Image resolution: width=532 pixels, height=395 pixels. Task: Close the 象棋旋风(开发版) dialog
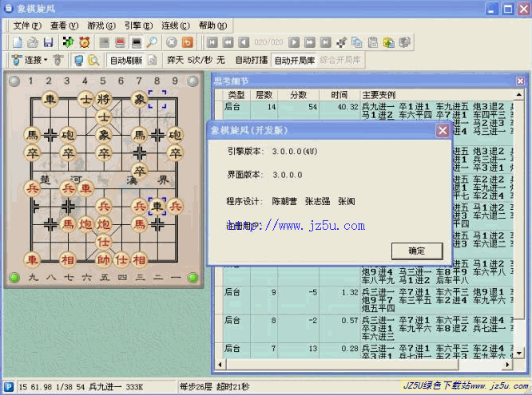click(443, 130)
